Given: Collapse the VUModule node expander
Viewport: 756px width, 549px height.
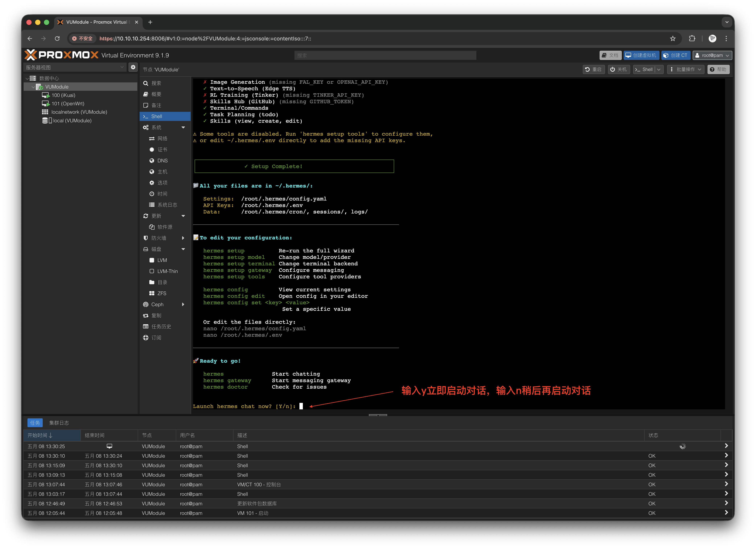Looking at the screenshot, I should [x=33, y=87].
